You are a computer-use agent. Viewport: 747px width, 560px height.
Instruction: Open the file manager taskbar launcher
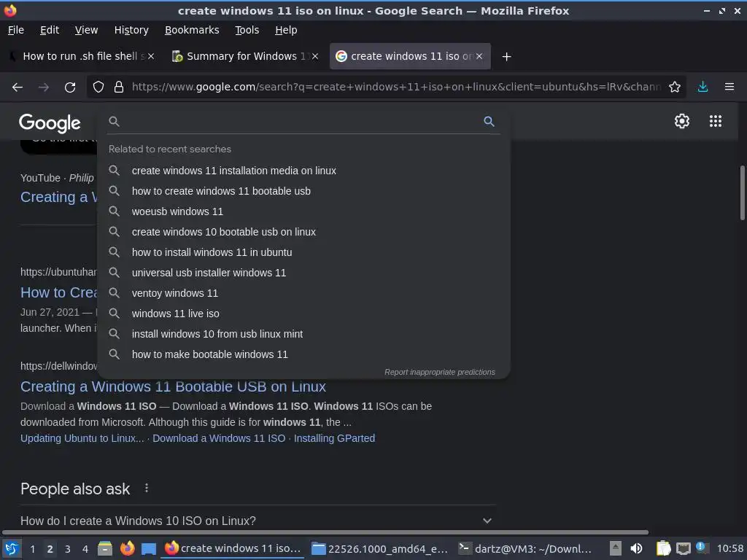click(105, 548)
